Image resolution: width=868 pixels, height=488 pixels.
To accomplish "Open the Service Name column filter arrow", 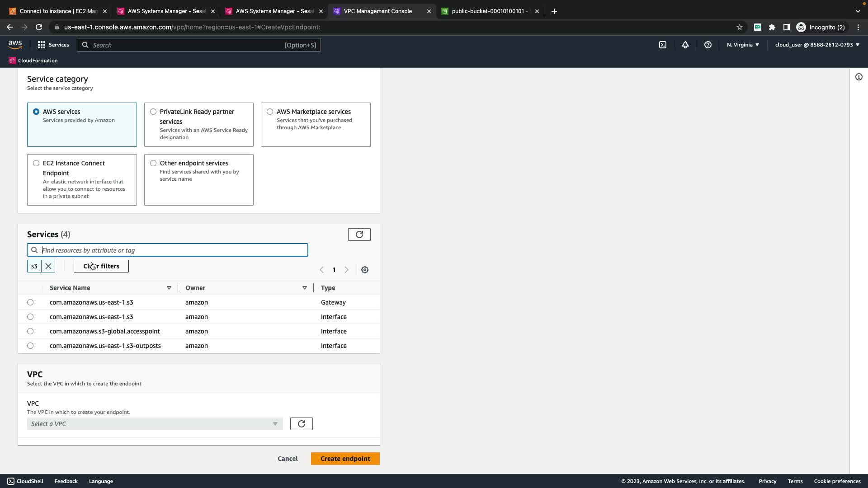I will [x=169, y=288].
